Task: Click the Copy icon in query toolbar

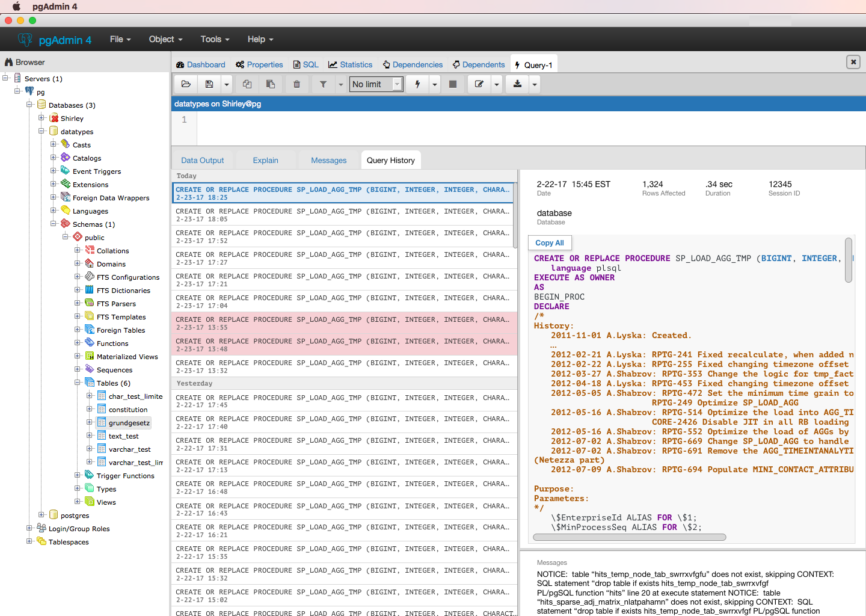Action: 247,84
